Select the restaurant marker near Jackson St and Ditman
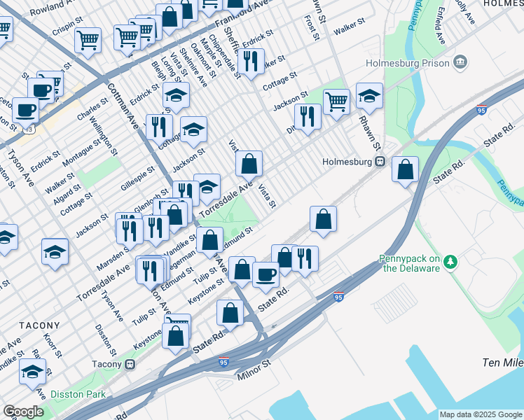Viewport: 524px width, 420px height. 308,118
